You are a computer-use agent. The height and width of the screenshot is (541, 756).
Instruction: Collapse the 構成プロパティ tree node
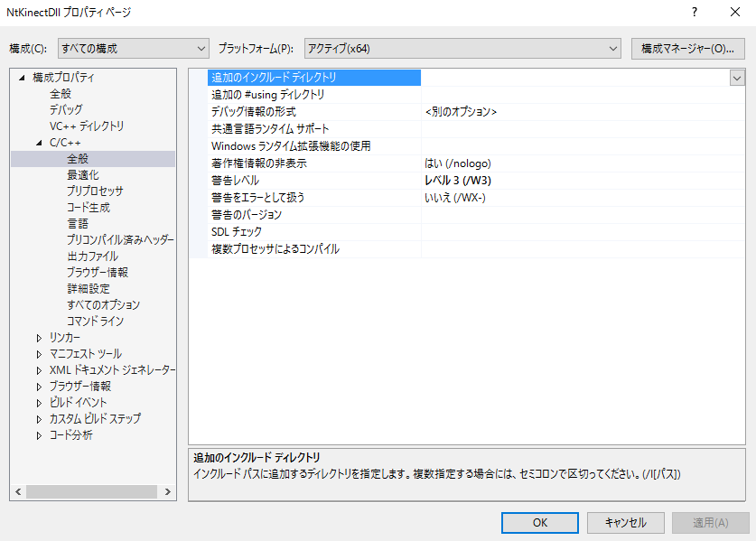[22, 78]
